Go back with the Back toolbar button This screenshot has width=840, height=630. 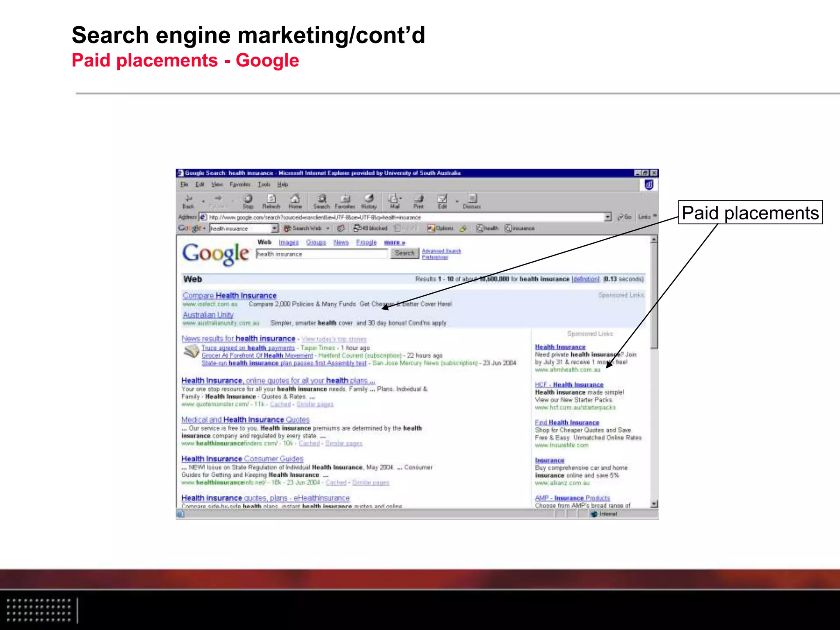pos(189,201)
